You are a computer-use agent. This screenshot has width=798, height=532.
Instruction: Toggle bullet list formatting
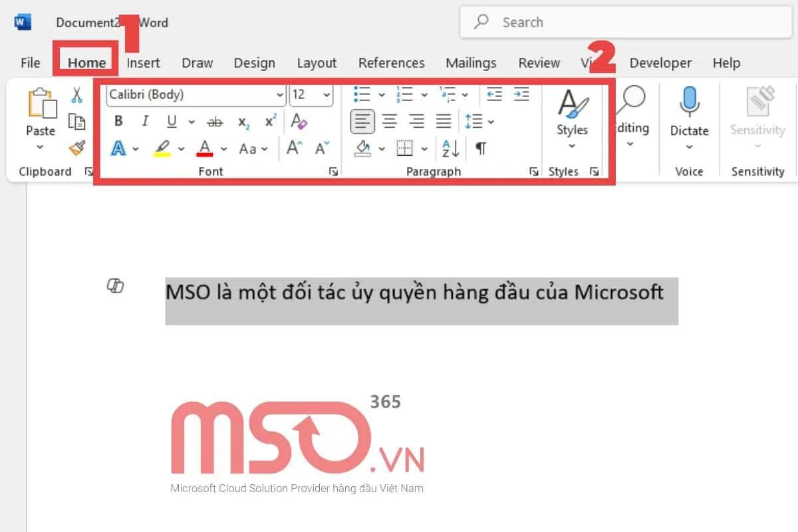coord(362,94)
